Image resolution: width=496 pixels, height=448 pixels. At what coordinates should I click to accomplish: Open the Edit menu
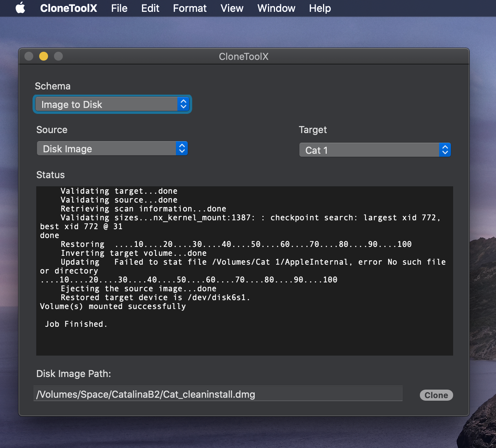point(150,8)
